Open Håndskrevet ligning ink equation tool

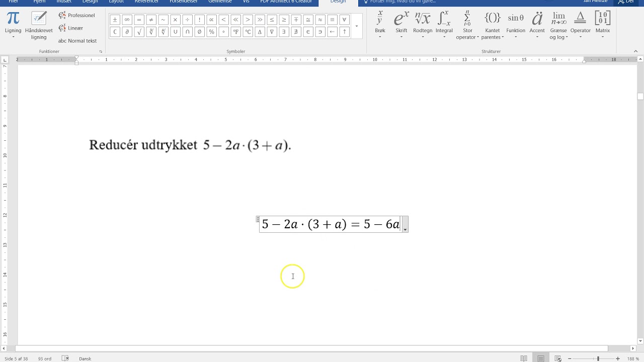pos(39,25)
